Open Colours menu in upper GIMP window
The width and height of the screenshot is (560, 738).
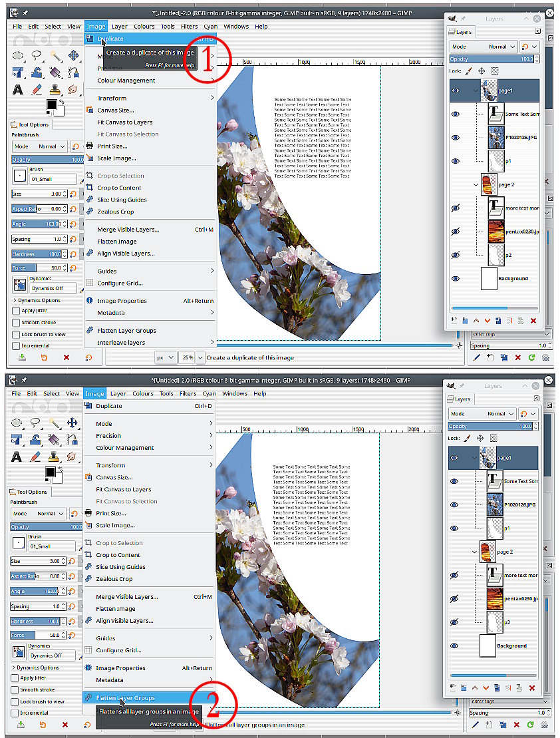coord(144,27)
